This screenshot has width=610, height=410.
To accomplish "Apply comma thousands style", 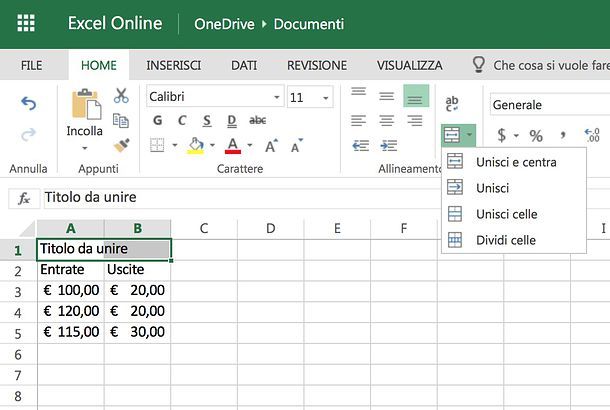I will 563,136.
